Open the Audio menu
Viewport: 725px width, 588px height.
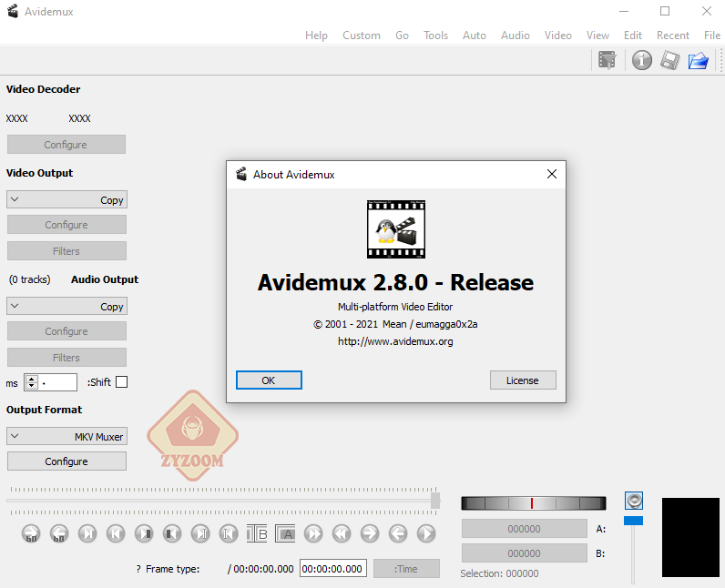pyautogui.click(x=516, y=35)
